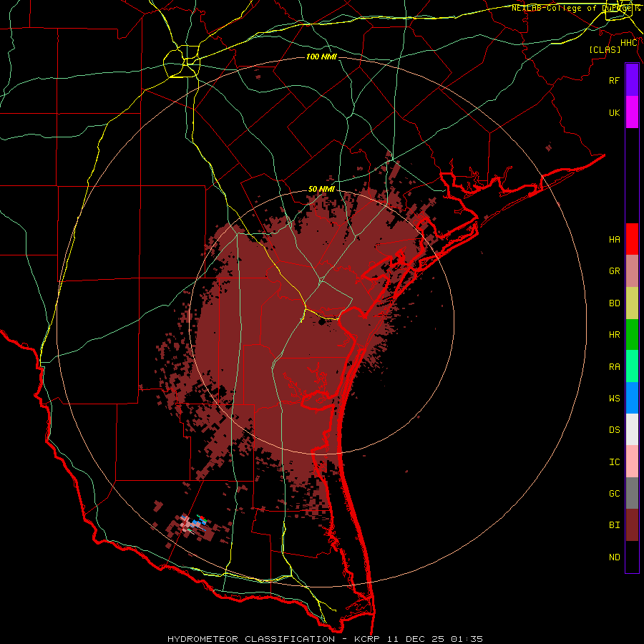Click the HHC product label
The image size is (644, 644).
[x=628, y=43]
